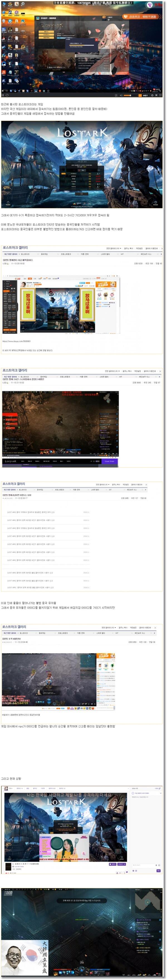This screenshot has height=980, width=167.
Task: Open the large LOST ARK login screen image
Action: 82,164
